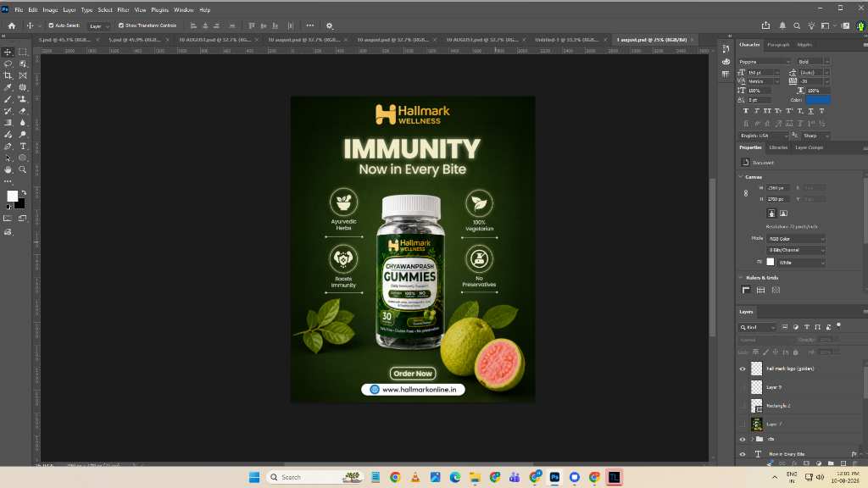Viewport: 868px width, 488px height.
Task: Select the Hand tool
Action: [8, 169]
